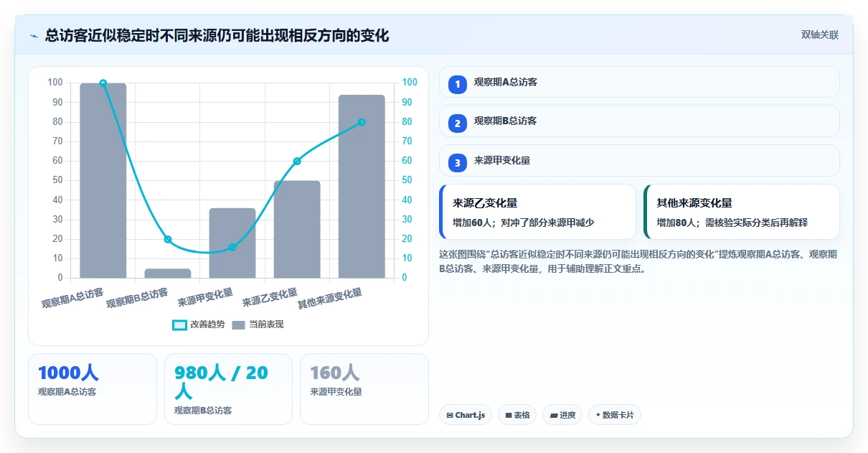Image resolution: width=868 pixels, height=453 pixels.
Task: Click the 160人 stat card
Action: tap(364, 388)
